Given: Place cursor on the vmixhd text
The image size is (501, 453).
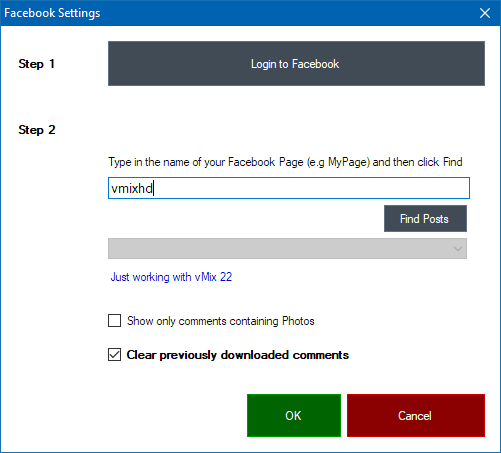Looking at the screenshot, I should (x=132, y=188).
